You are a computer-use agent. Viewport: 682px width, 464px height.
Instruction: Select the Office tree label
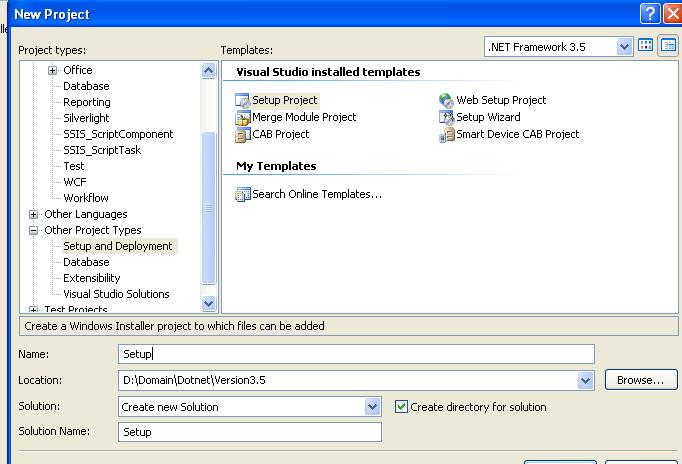click(78, 70)
